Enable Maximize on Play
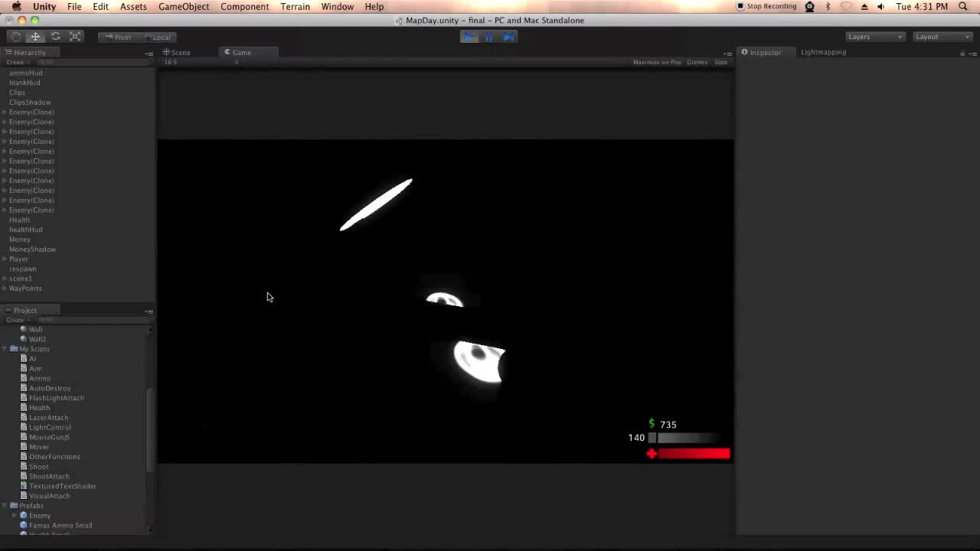This screenshot has width=980, height=551. coord(657,62)
